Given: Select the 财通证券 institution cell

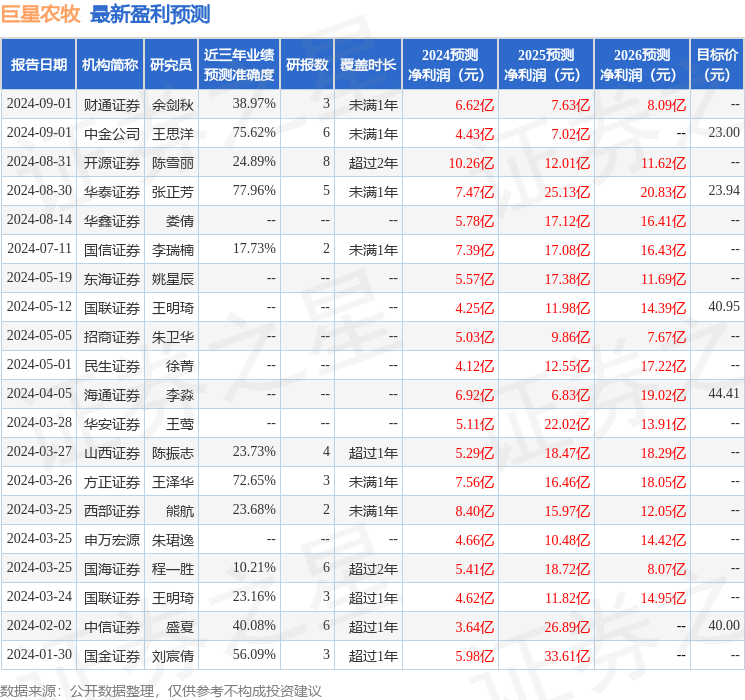Looking at the screenshot, I should point(112,105).
